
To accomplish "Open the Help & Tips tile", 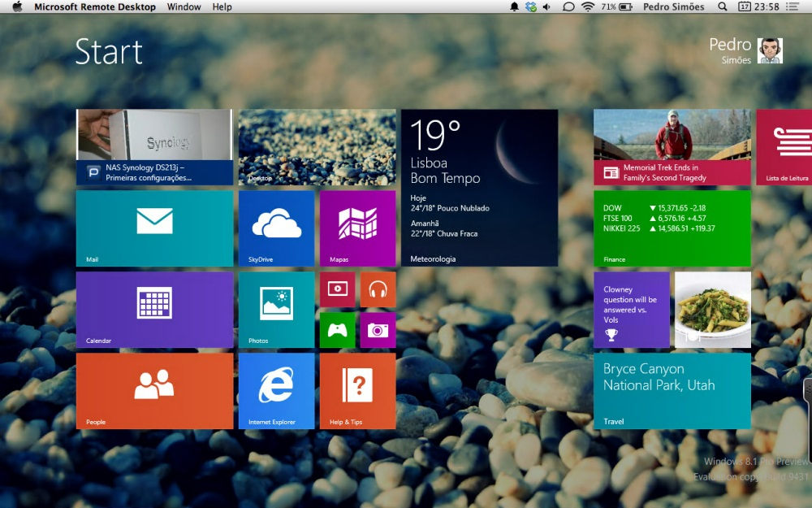I will [357, 392].
